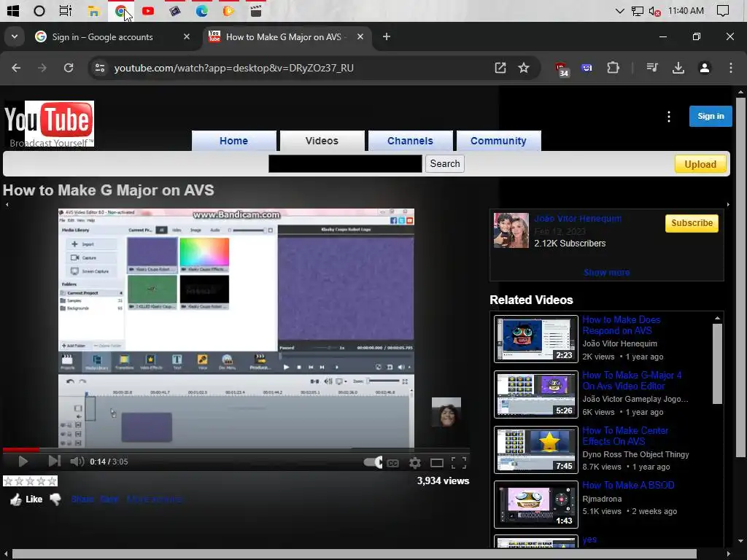Viewport: 747px width, 560px height.
Task: Click the Share link below the video
Action: pyautogui.click(x=82, y=499)
